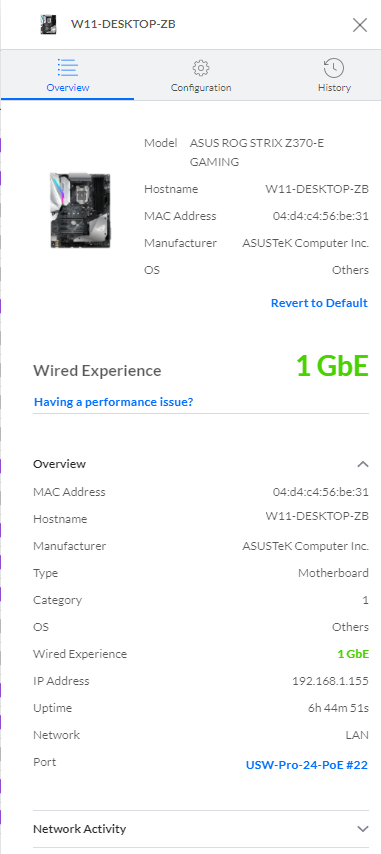381x854 pixels.
Task: Click the Network Activity section header
Action: tap(201, 829)
